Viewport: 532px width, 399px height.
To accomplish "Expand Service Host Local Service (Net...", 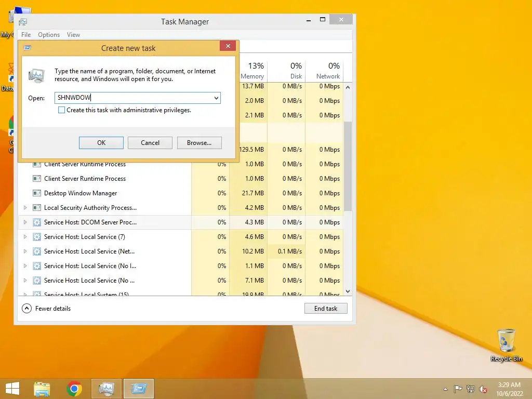I will pos(25,251).
